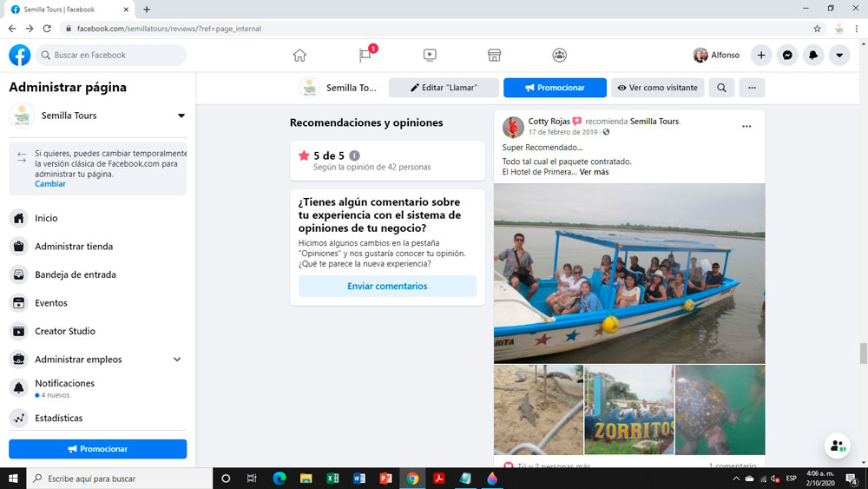Screen dimensions: 868x489
Task: Click the Cambiar link
Action: click(49, 184)
